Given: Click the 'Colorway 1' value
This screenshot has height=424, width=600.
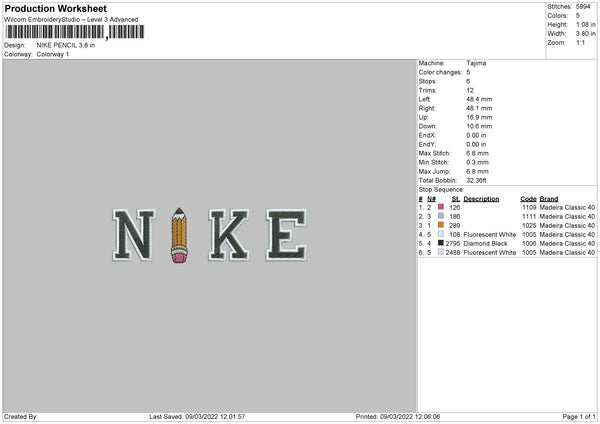Looking at the screenshot, I should 53,54.
